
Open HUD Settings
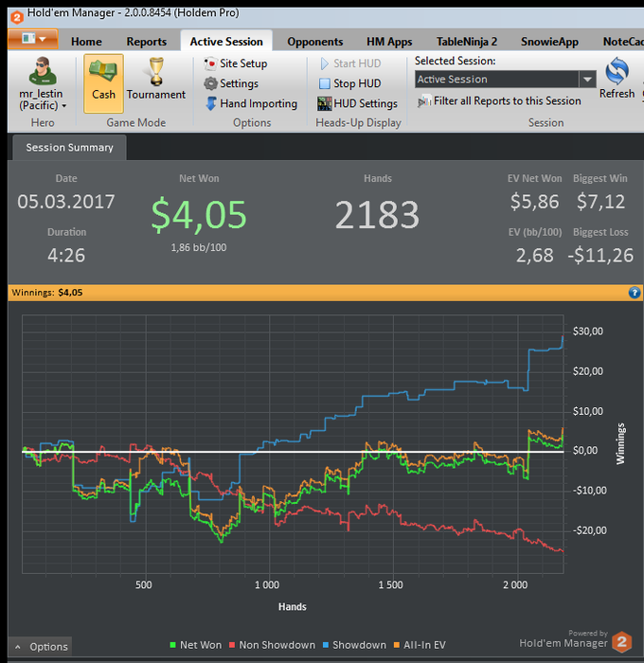click(358, 103)
